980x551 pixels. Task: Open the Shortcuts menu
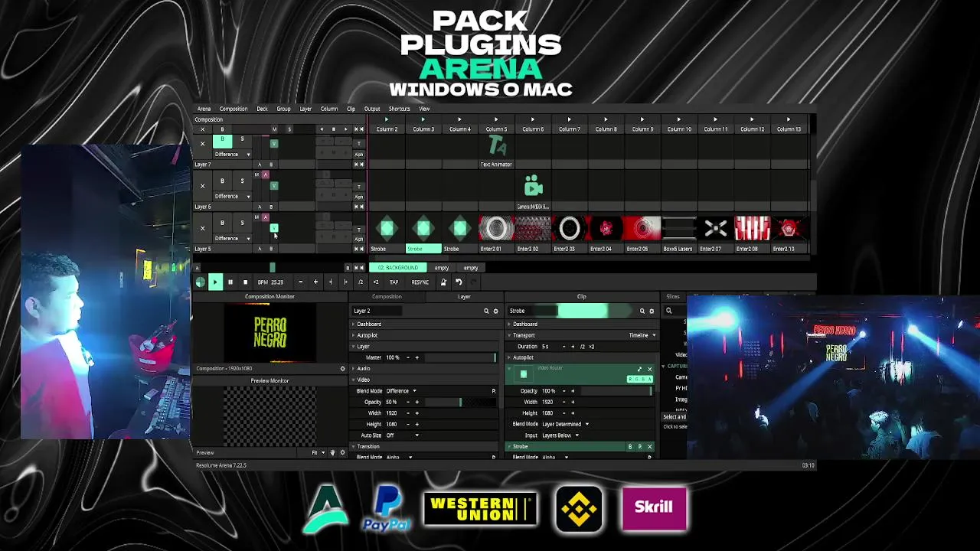pyautogui.click(x=399, y=109)
